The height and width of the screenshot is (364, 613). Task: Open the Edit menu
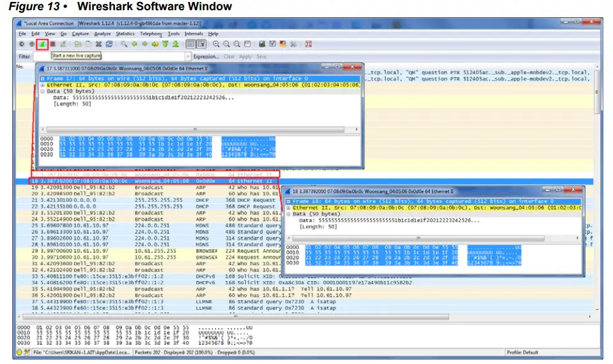[35, 34]
